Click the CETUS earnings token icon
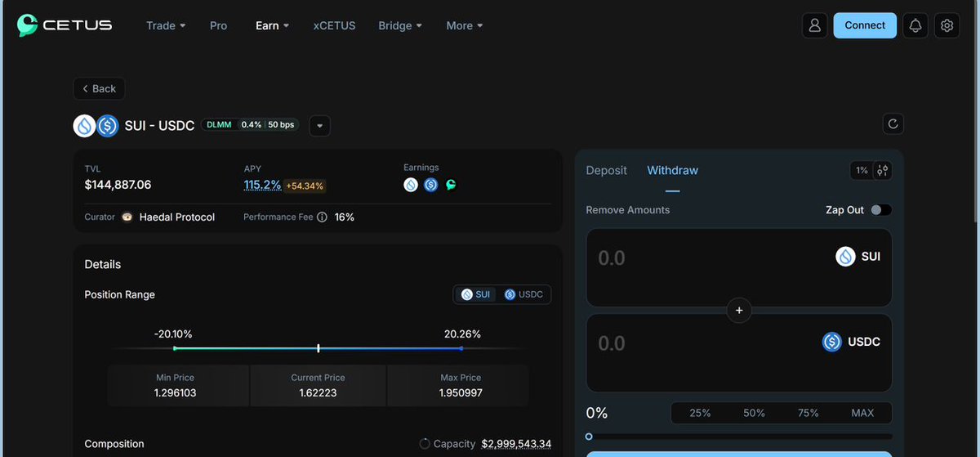Image resolution: width=980 pixels, height=457 pixels. click(450, 185)
